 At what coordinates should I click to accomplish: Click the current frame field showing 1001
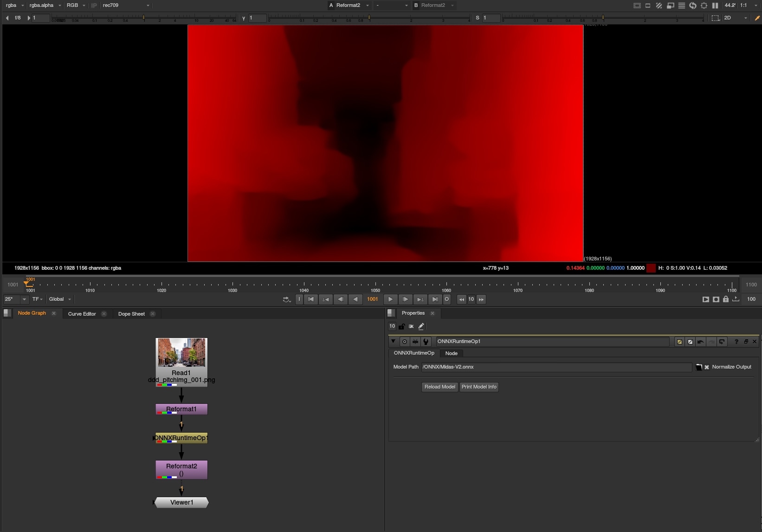[x=373, y=299]
